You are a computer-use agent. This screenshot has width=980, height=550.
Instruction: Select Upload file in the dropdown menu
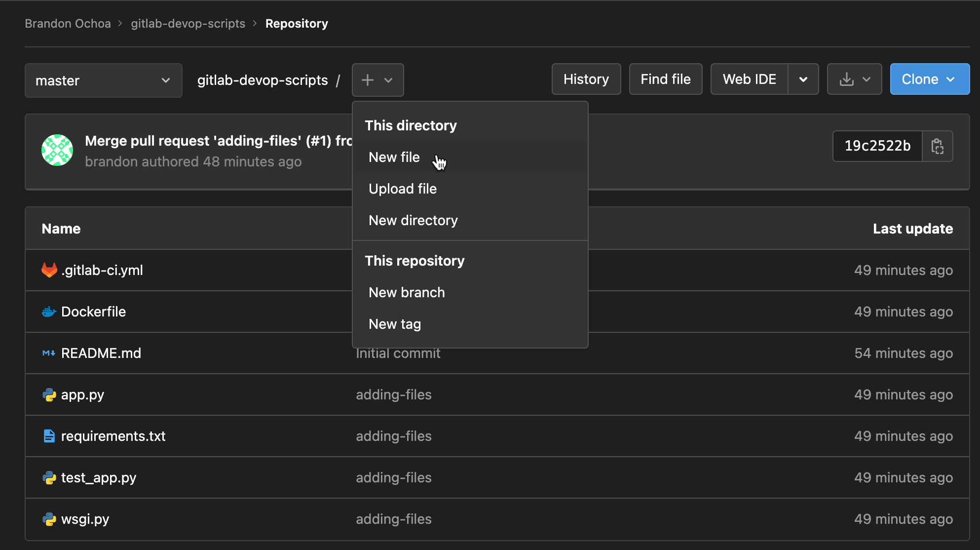402,189
